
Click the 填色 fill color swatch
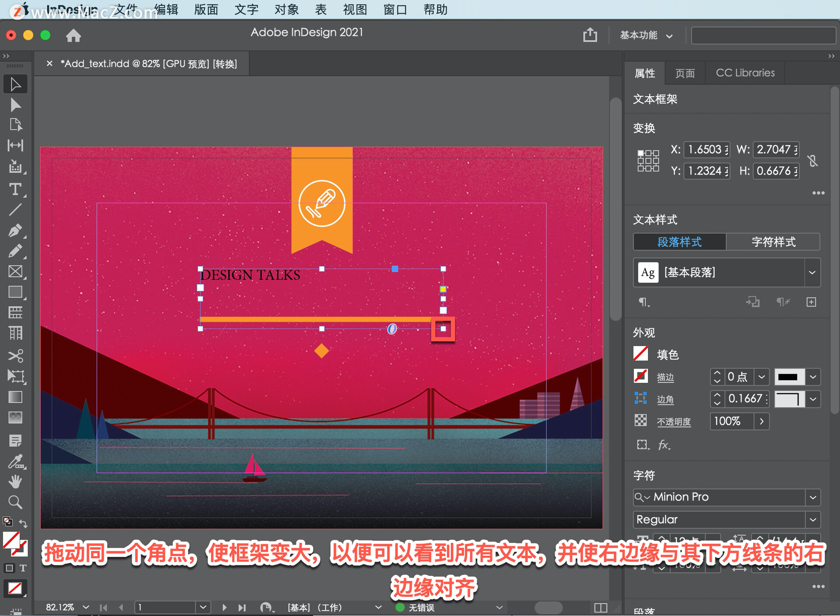pyautogui.click(x=640, y=353)
